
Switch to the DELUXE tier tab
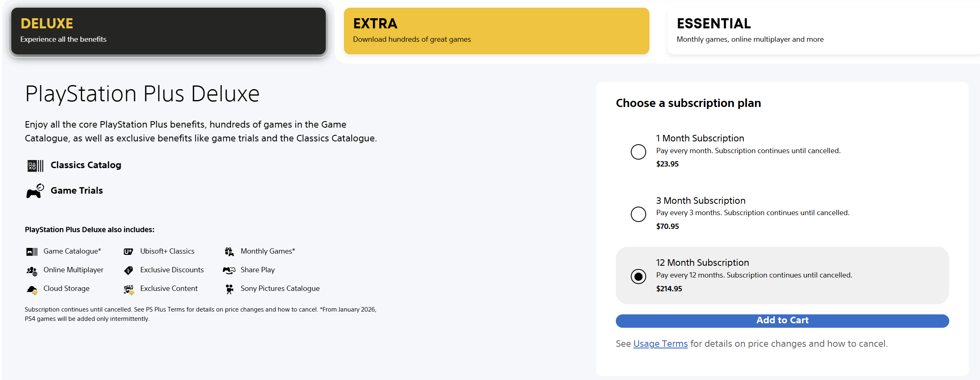(168, 31)
